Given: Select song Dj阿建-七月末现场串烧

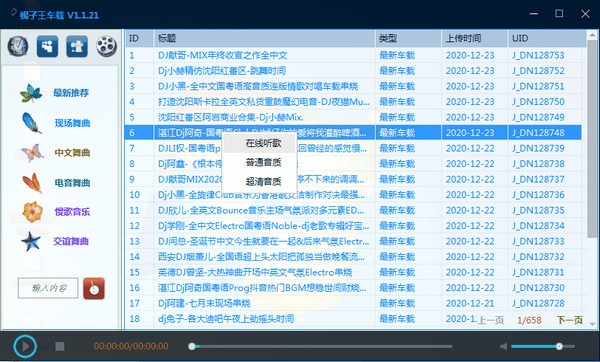Looking at the screenshot, I should [x=204, y=303].
